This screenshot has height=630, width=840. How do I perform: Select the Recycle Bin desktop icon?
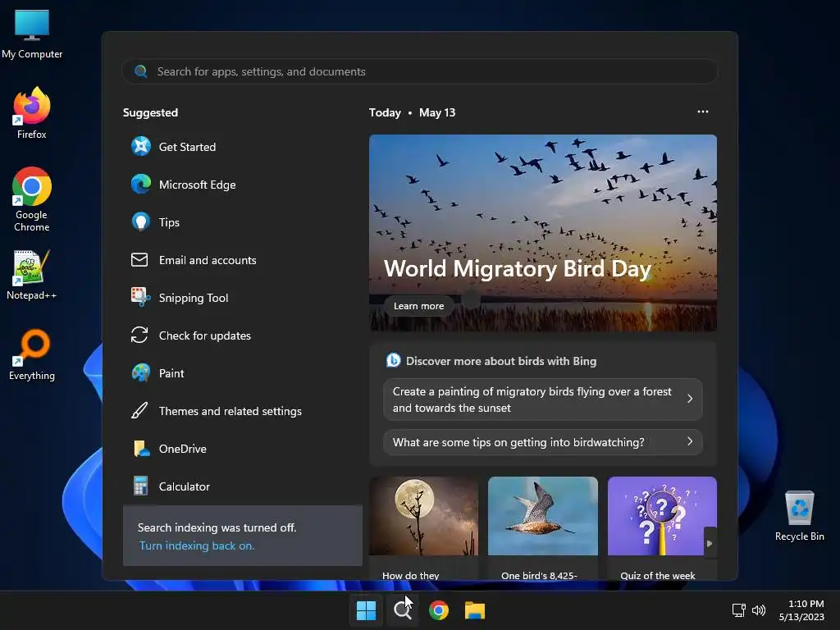click(799, 516)
